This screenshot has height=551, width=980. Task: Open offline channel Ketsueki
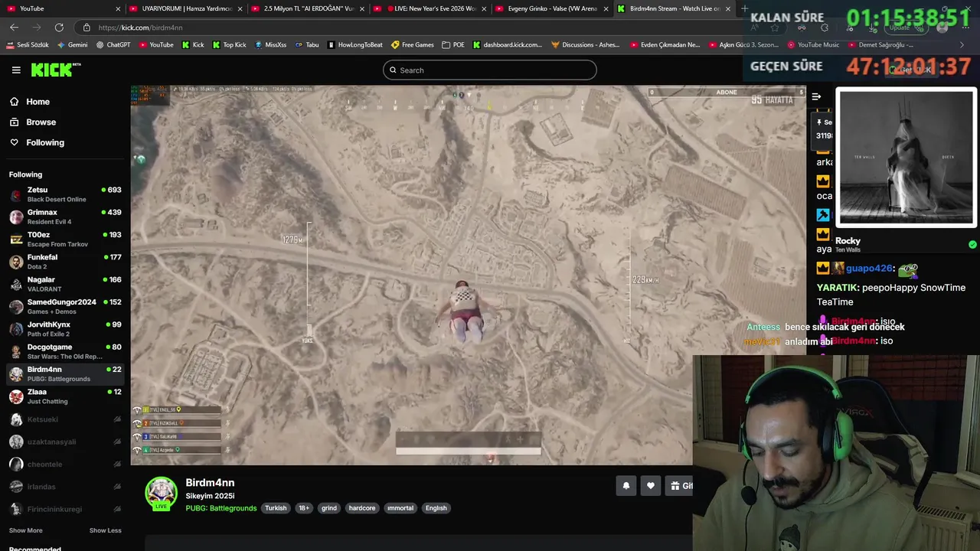pyautogui.click(x=65, y=419)
